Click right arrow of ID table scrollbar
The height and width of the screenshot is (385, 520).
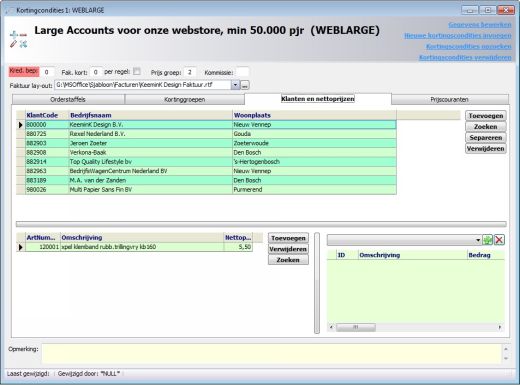(x=500, y=327)
